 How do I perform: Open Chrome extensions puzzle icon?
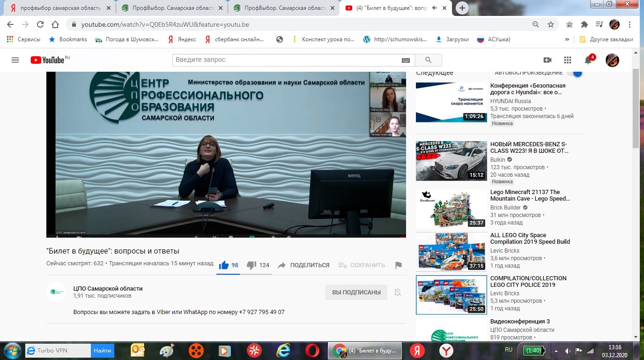point(584,24)
